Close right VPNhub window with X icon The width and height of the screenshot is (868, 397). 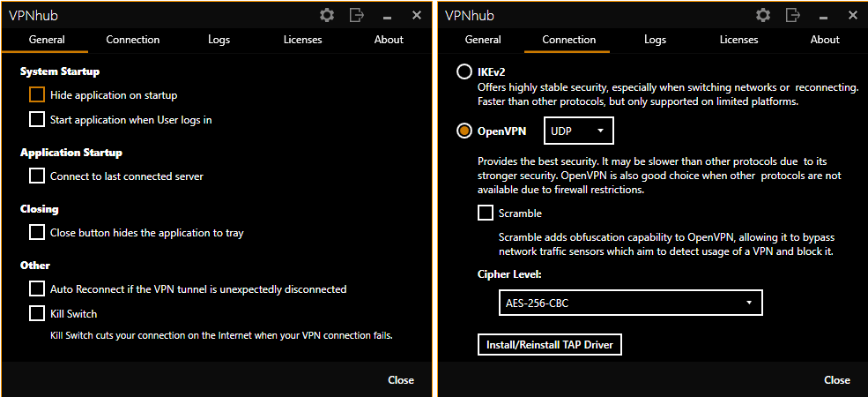[853, 16]
